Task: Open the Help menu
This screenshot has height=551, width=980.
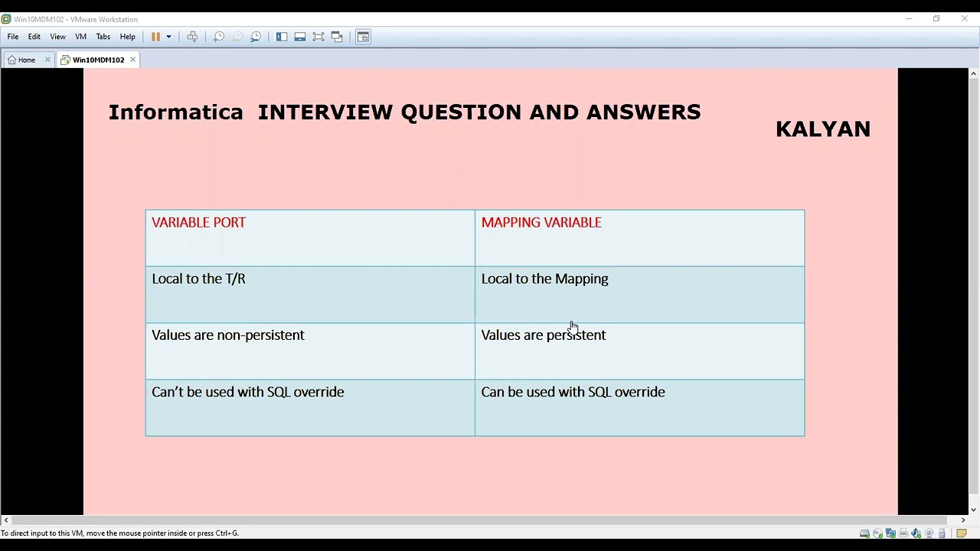Action: [x=127, y=37]
